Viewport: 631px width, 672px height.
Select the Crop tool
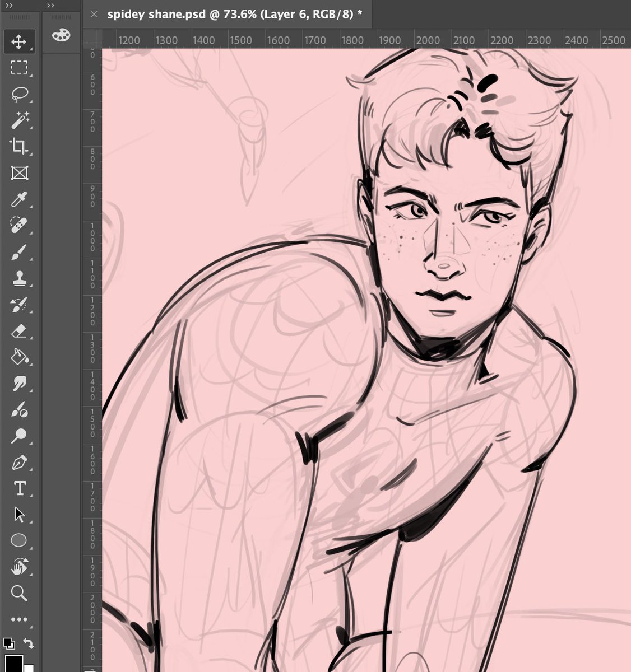tap(19, 147)
